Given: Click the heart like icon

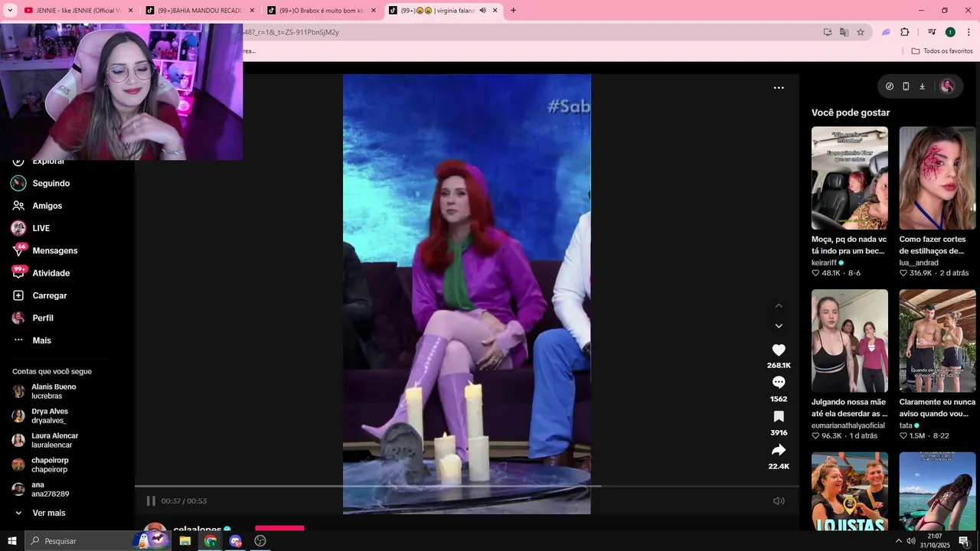Looking at the screenshot, I should pyautogui.click(x=779, y=350).
